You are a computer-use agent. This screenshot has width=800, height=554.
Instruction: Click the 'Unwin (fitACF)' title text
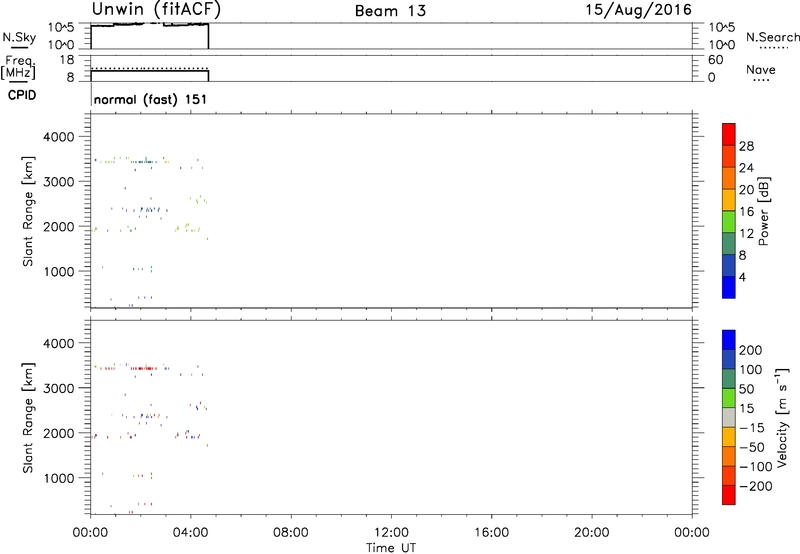(156, 9)
